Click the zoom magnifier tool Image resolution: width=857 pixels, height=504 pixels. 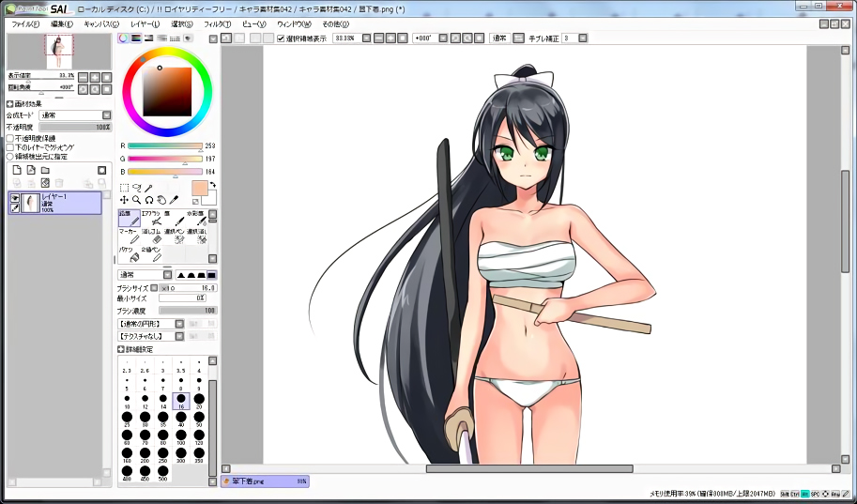point(136,199)
